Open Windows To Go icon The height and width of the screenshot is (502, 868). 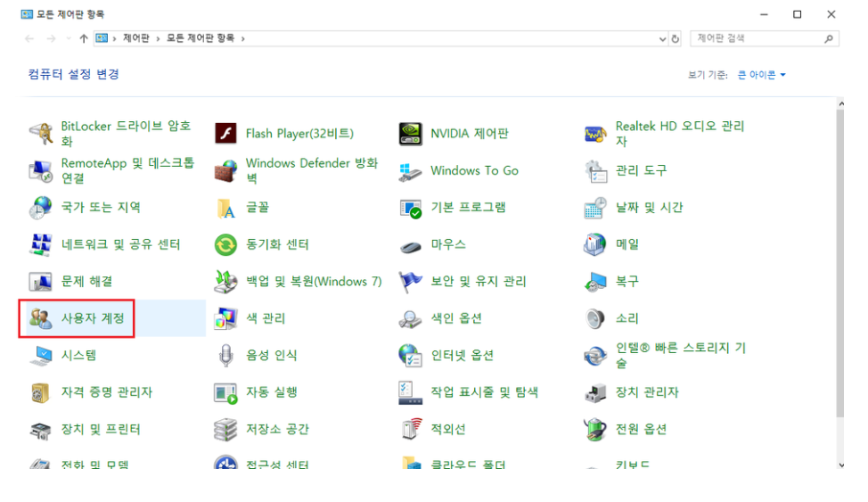click(410, 170)
